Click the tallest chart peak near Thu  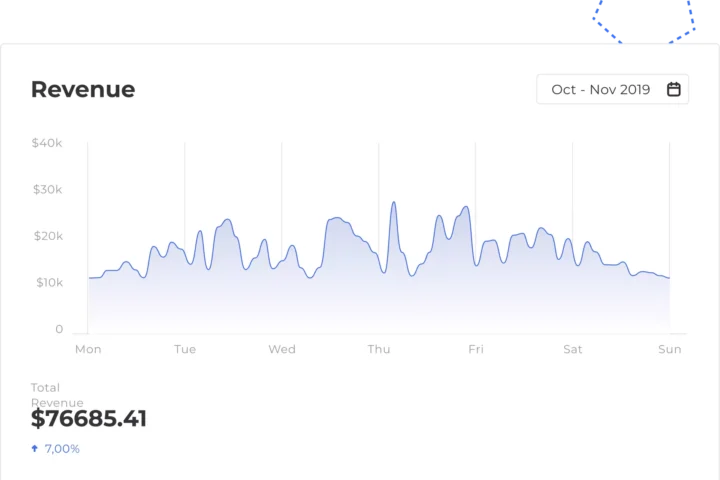[x=394, y=203]
